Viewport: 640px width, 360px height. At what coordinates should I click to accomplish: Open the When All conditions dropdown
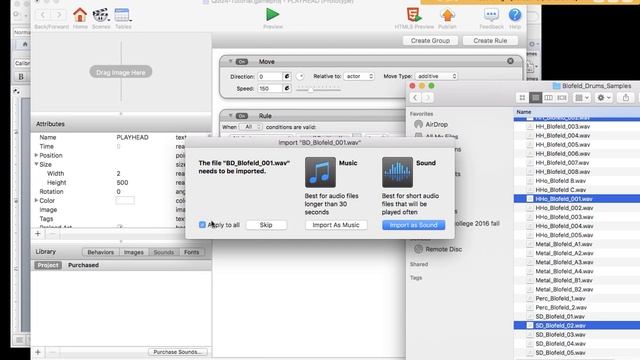click(250, 127)
